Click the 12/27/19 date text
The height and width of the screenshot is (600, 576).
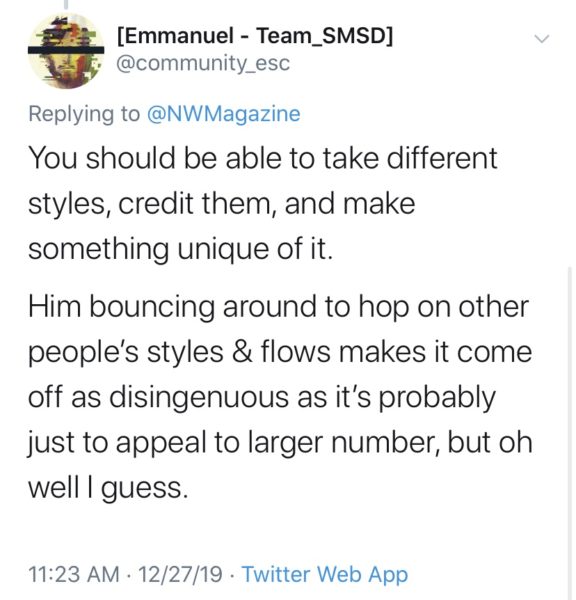click(x=180, y=575)
